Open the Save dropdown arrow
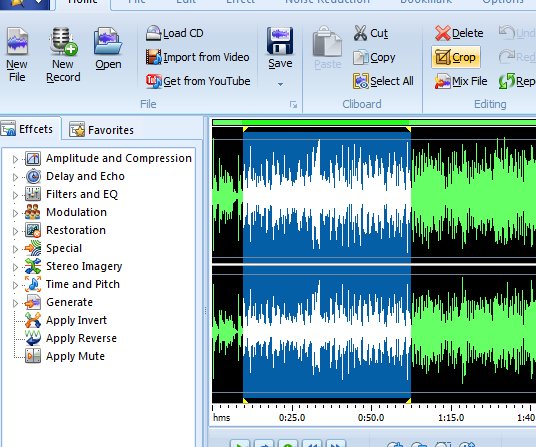This screenshot has height=447, width=536. click(280, 84)
